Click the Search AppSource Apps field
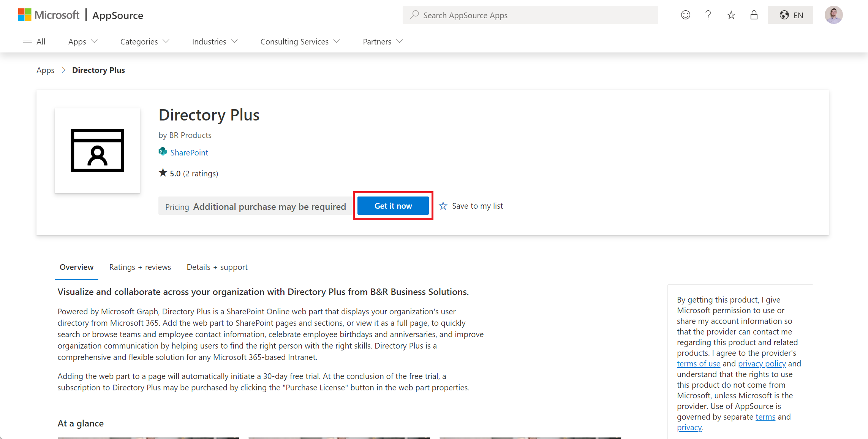The width and height of the screenshot is (868, 439). click(x=530, y=15)
